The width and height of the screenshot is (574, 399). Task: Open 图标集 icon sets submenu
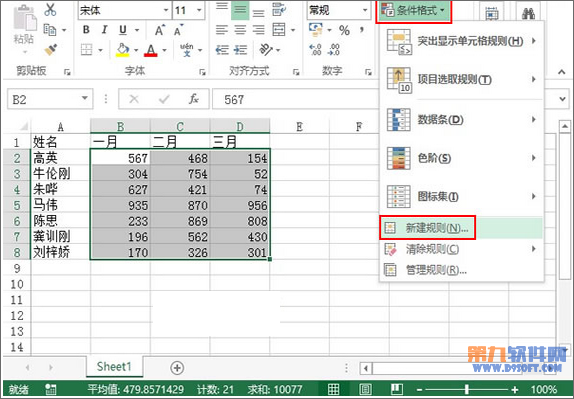click(461, 197)
